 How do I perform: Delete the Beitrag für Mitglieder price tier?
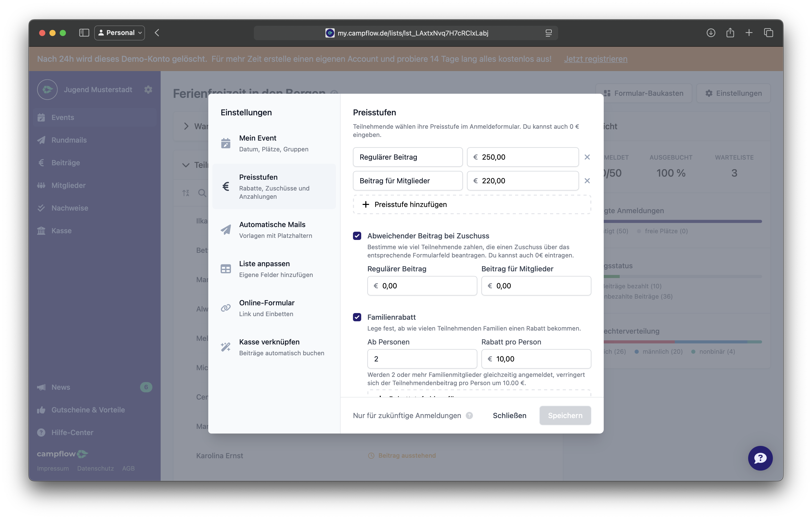point(587,181)
